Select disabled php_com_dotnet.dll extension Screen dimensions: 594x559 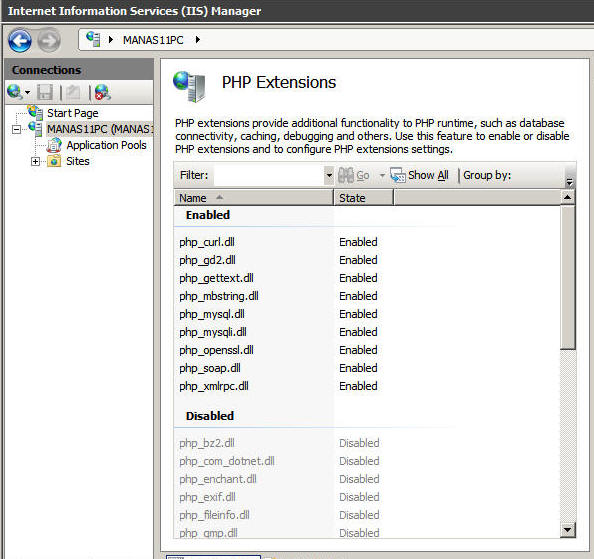pos(227,461)
